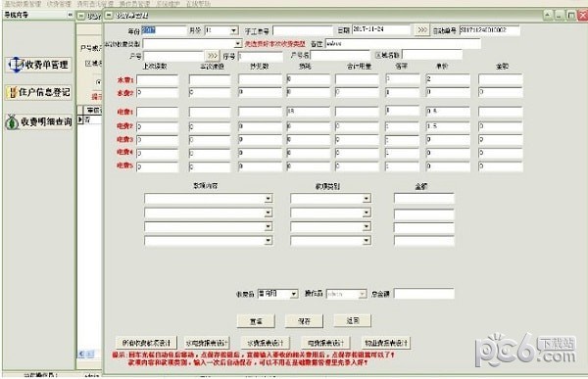Viewport: 588px width, 379px height.
Task: Expand the 收费员 dropdown
Action: pos(294,294)
